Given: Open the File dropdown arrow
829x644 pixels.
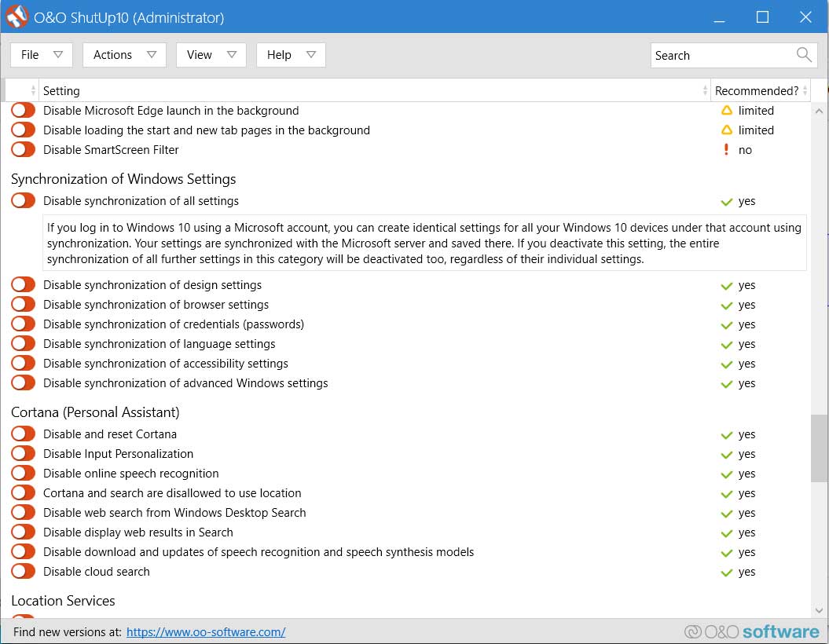Looking at the screenshot, I should 58,54.
